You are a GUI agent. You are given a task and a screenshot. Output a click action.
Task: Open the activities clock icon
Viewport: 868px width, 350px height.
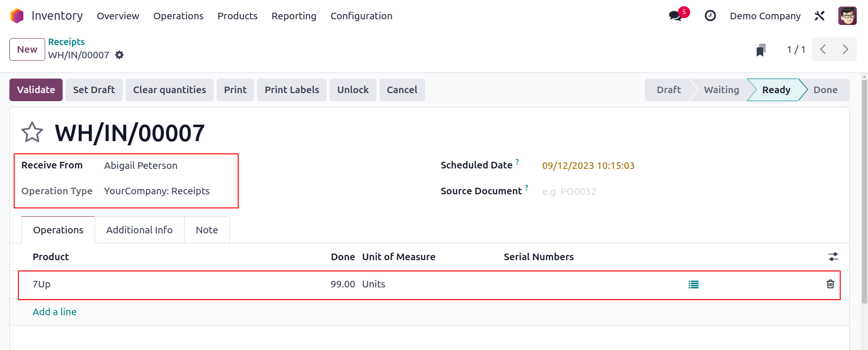[x=710, y=16]
